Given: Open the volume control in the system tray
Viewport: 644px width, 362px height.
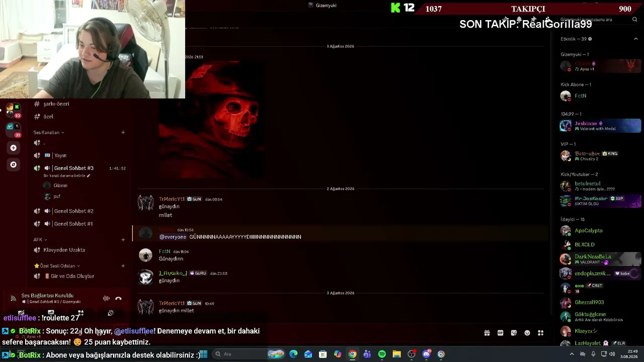Looking at the screenshot, I should 612,354.
